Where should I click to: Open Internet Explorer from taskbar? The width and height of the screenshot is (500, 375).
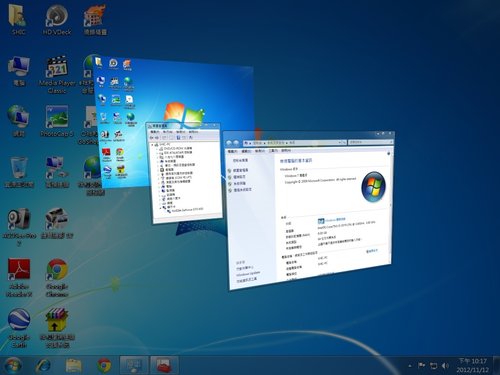(x=43, y=366)
